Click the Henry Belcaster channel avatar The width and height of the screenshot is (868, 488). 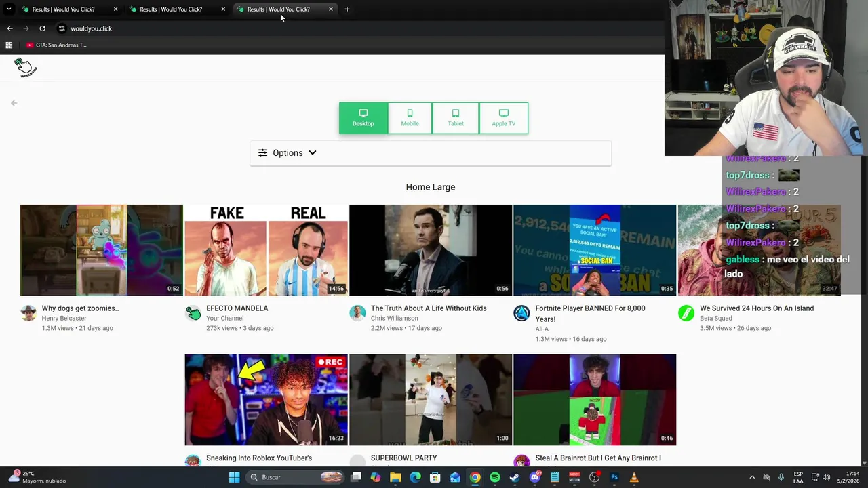[28, 313]
